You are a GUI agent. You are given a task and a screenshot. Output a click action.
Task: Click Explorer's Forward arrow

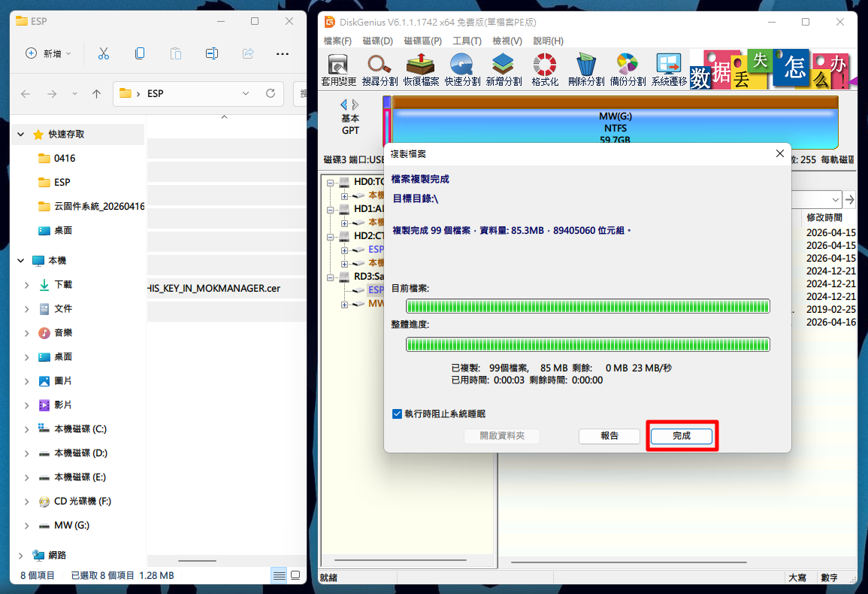[x=52, y=94]
